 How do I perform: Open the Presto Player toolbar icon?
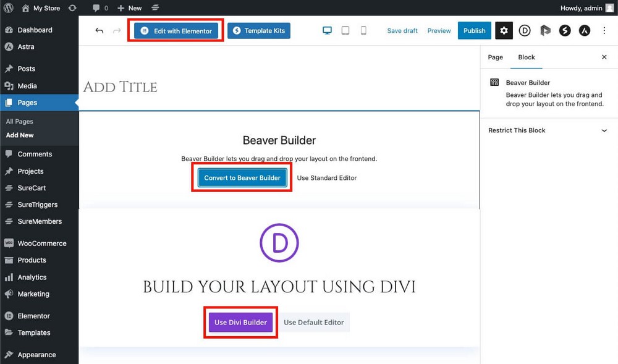point(545,31)
